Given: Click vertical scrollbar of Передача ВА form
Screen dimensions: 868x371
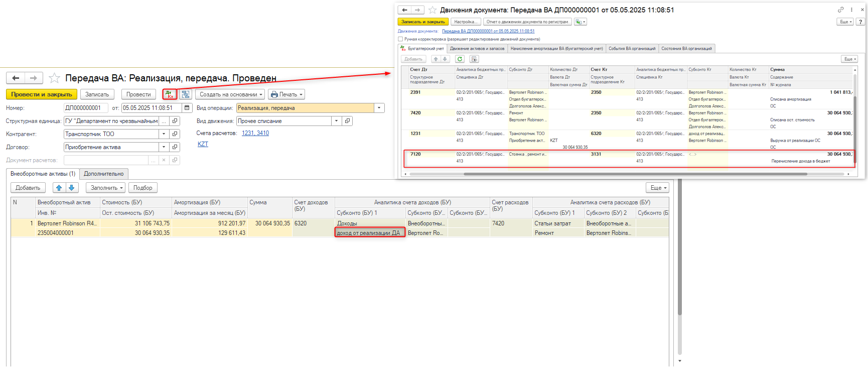Looking at the screenshot, I should 680,246.
